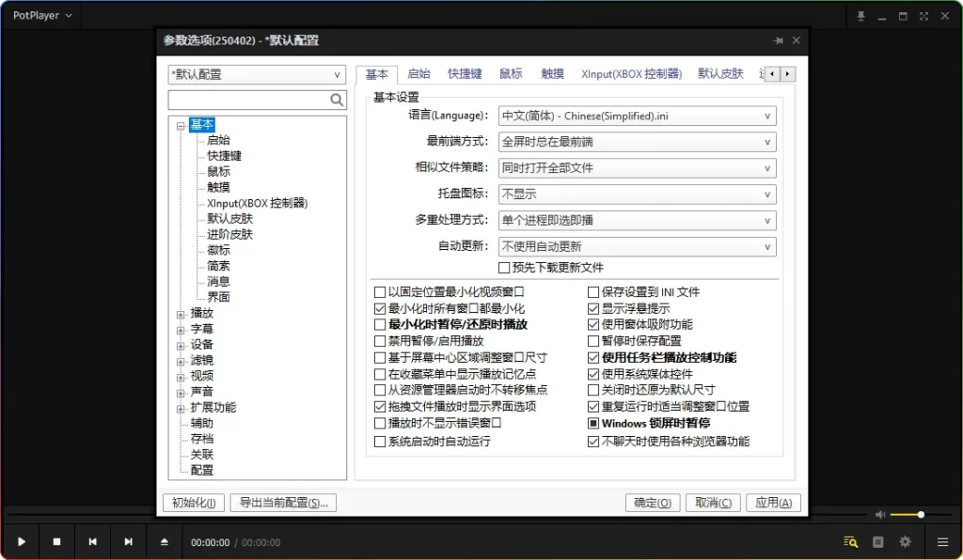The width and height of the screenshot is (963, 560).
Task: Collapse the 基本 tree node
Action: coord(181,126)
